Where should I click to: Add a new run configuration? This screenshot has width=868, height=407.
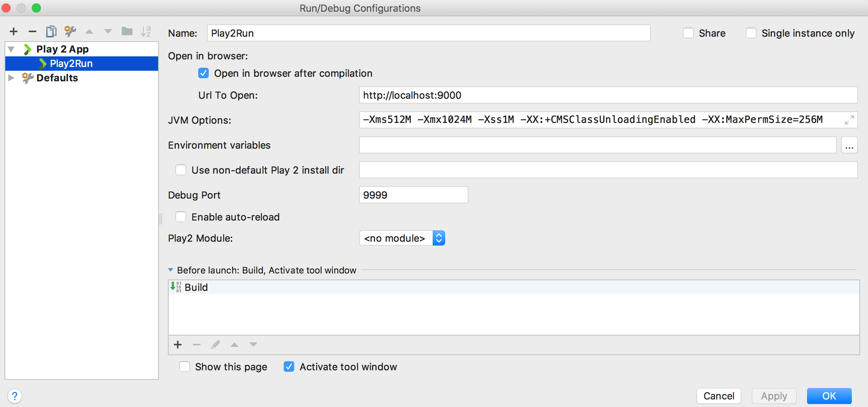point(14,31)
